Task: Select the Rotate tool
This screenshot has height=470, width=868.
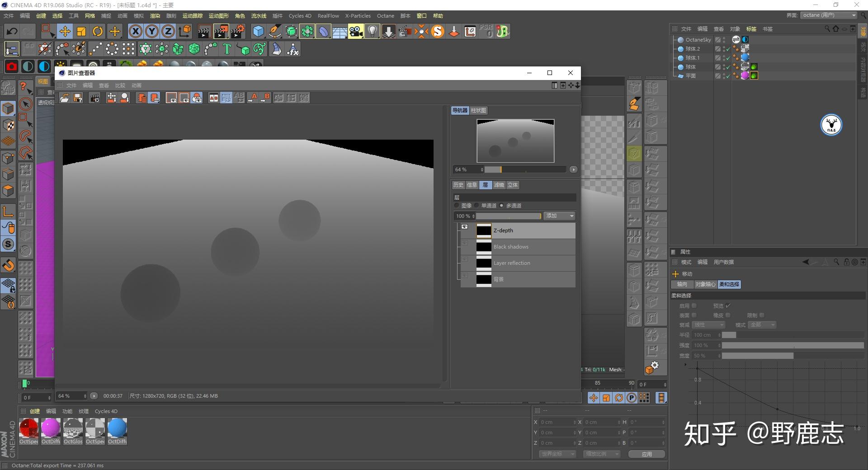Action: [x=98, y=31]
